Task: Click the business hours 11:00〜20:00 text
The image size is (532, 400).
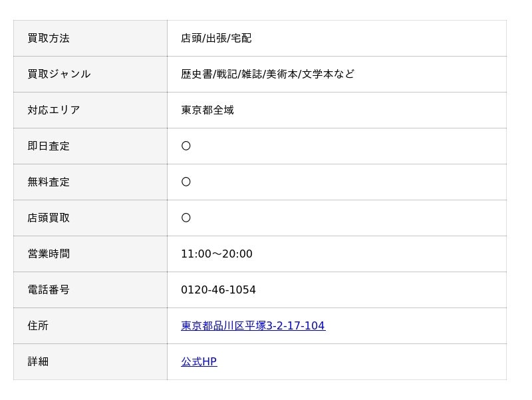Action: coord(217,254)
